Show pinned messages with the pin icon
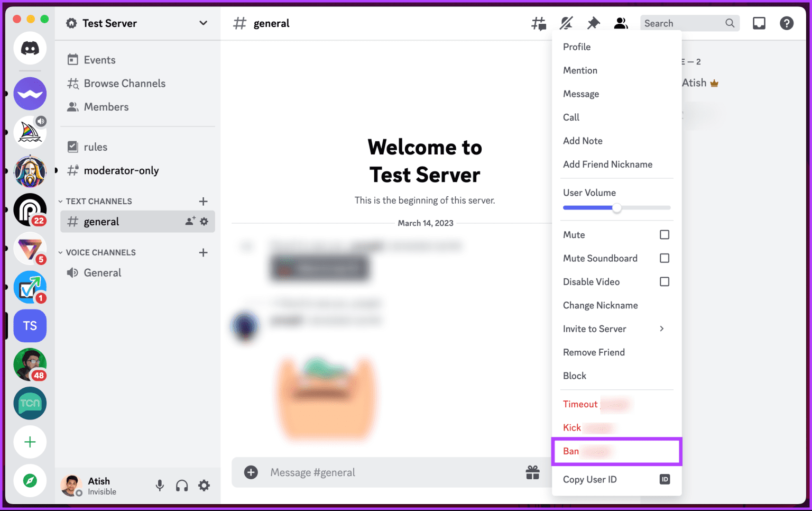Screen dimensions: 812x511 coord(593,23)
